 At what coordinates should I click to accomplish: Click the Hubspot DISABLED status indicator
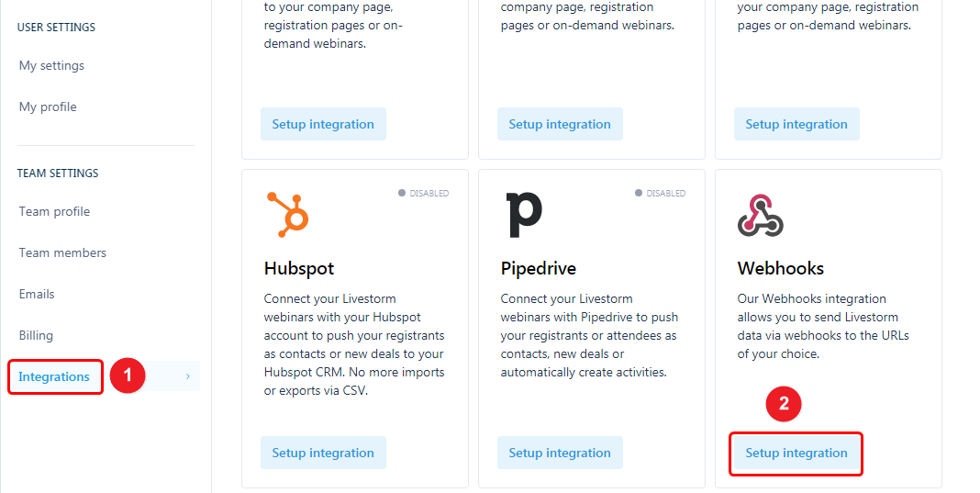[x=423, y=194]
